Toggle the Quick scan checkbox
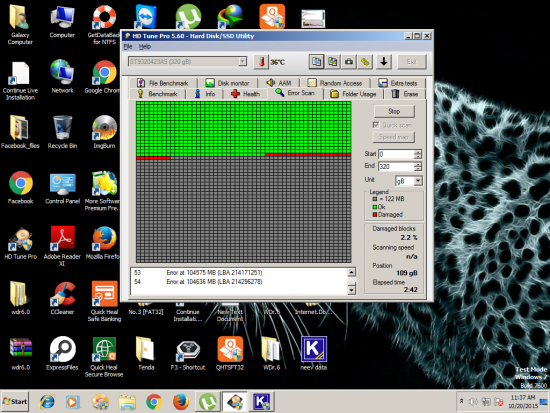This screenshot has width=550, height=413. coord(376,125)
